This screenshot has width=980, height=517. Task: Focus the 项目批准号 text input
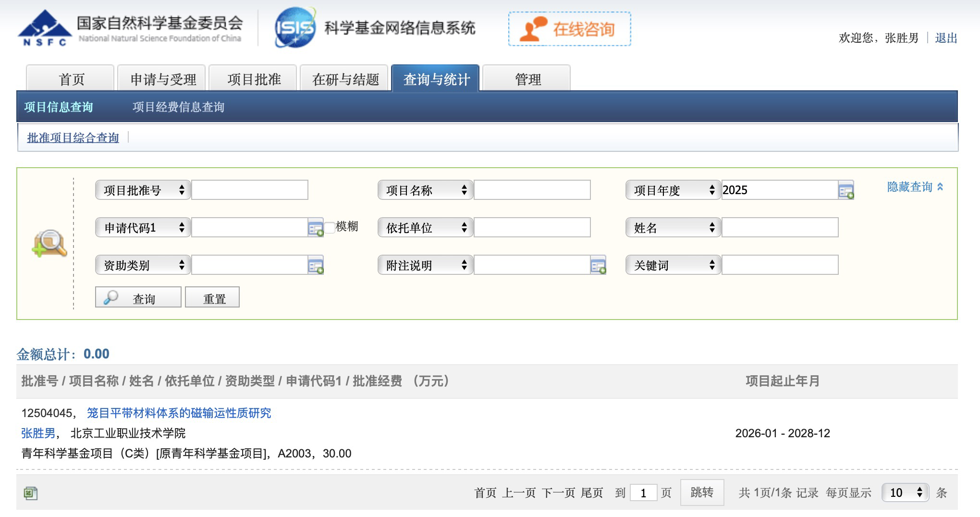(250, 190)
